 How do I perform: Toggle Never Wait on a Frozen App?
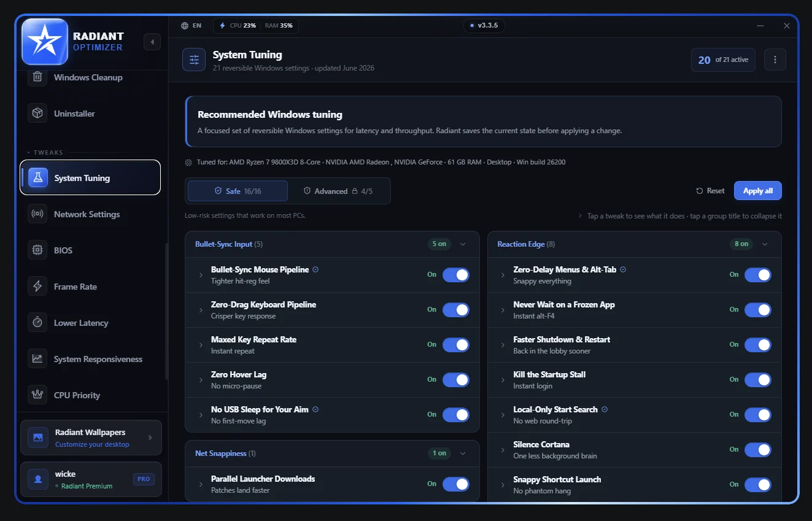[x=758, y=310]
